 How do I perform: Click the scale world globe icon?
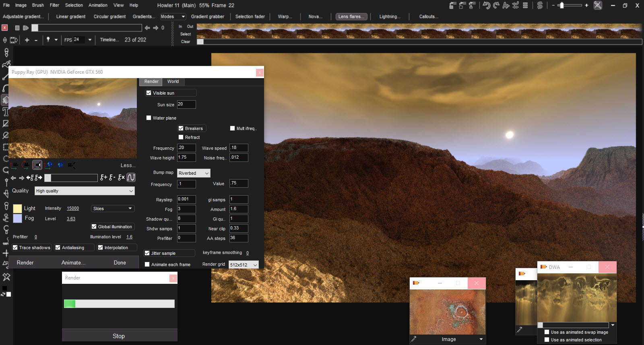(x=60, y=165)
